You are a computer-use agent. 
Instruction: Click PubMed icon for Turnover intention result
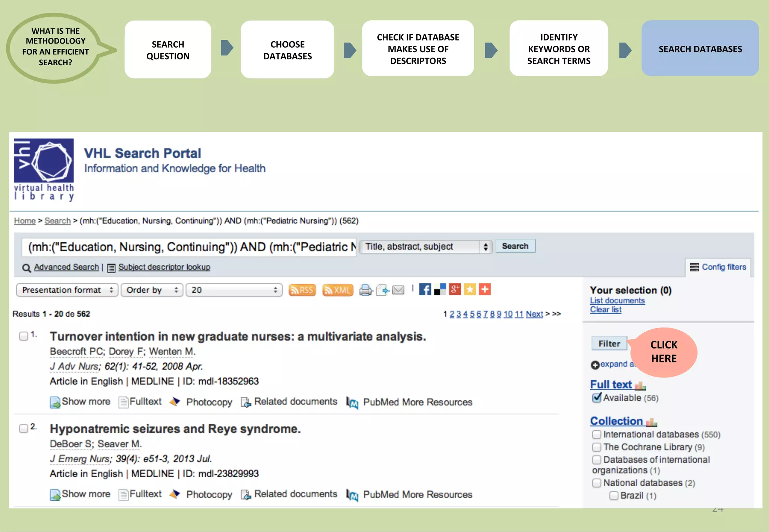coord(352,403)
